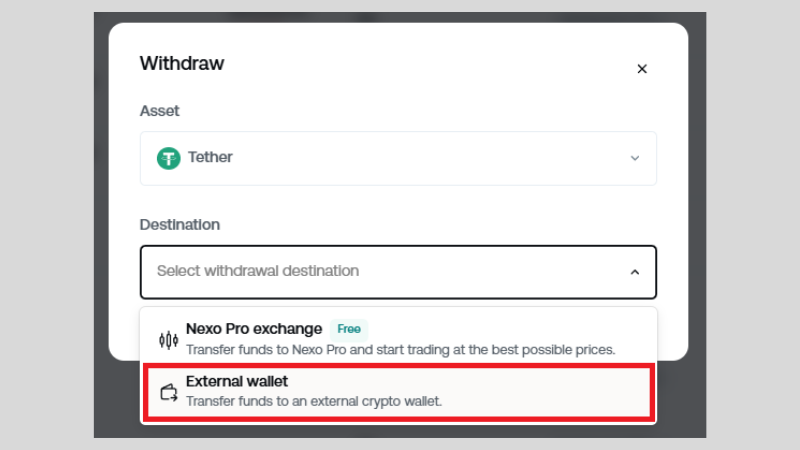Expand the Asset dropdown chevron
Viewport: 800px width, 450px height.
pos(635,158)
